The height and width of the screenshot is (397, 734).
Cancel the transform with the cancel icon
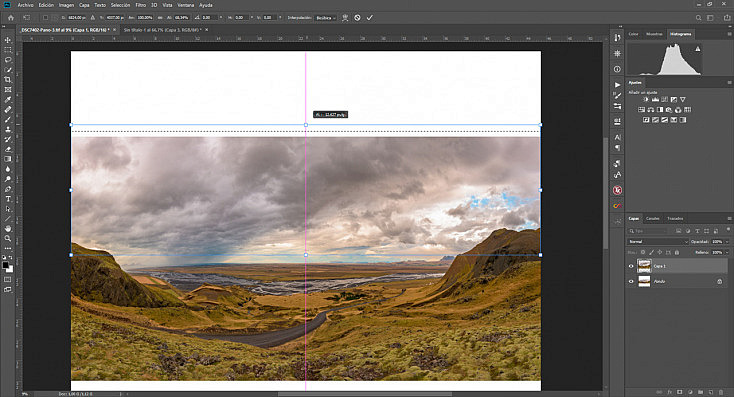pos(357,17)
